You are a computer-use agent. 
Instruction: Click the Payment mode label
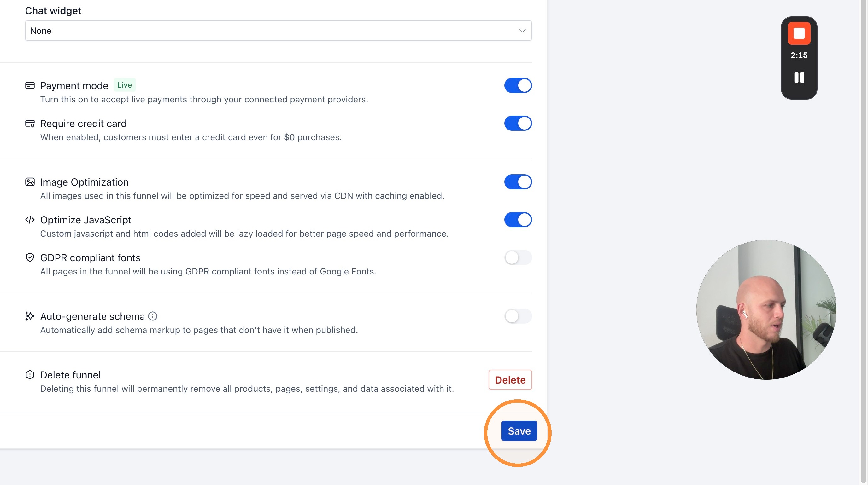pos(74,85)
